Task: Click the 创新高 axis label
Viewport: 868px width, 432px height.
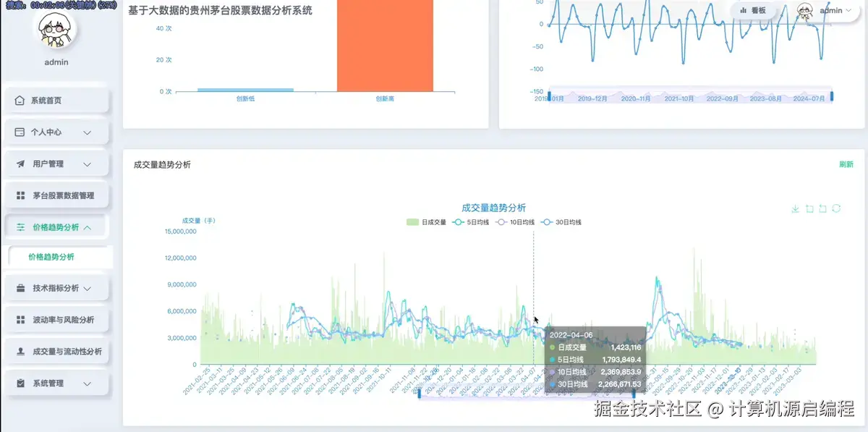Action: pyautogui.click(x=385, y=99)
